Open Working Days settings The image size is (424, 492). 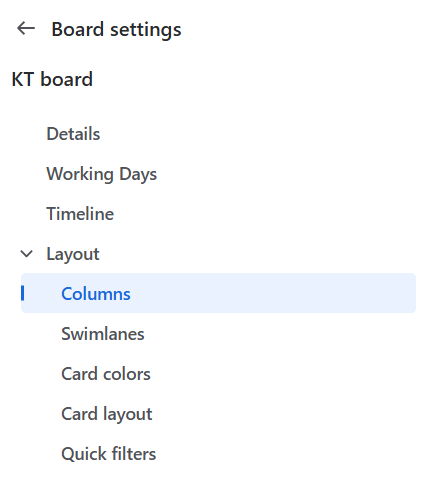[x=102, y=174]
